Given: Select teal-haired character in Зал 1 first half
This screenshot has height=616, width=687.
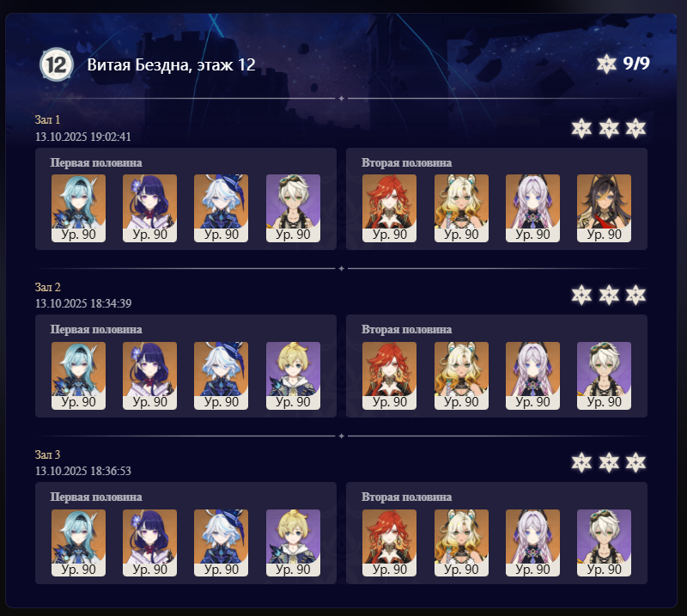Looking at the screenshot, I should 78,208.
